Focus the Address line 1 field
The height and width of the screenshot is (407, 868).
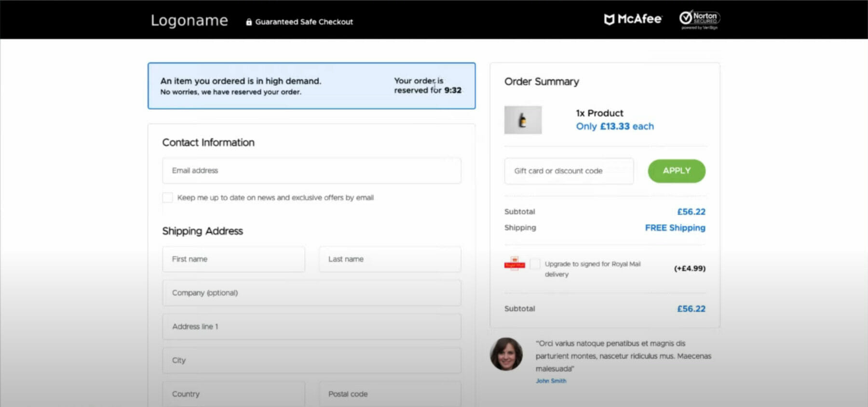(312, 327)
